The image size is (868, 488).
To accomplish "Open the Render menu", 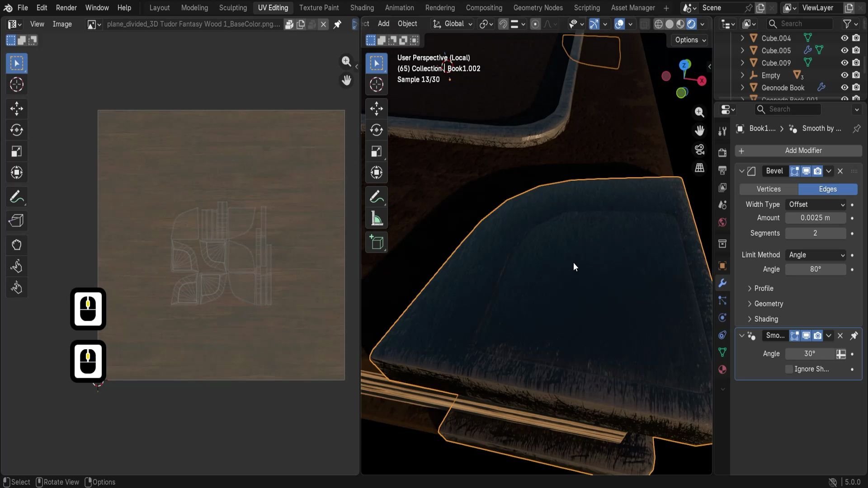I will pyautogui.click(x=66, y=8).
